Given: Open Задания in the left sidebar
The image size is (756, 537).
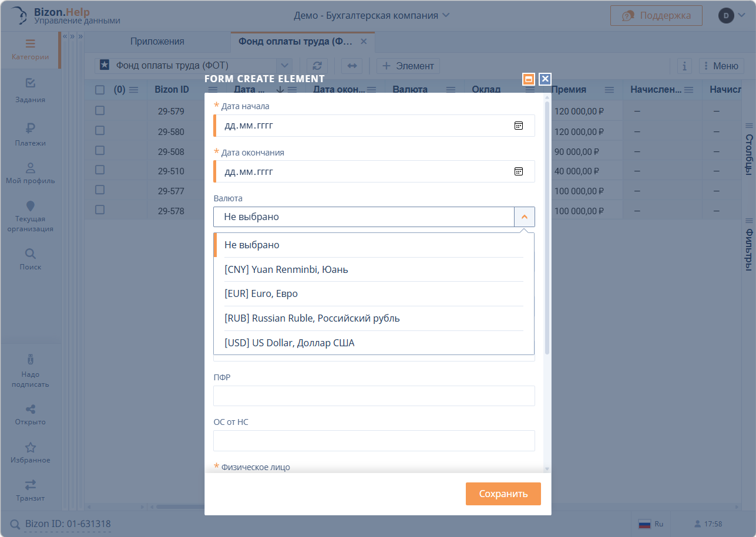Looking at the screenshot, I should pos(31,91).
